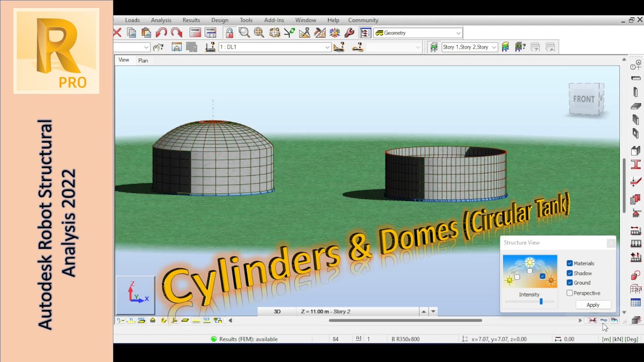The image size is (644, 362).
Task: Click the down arrow next to Story 2 level
Action: [x=433, y=312]
